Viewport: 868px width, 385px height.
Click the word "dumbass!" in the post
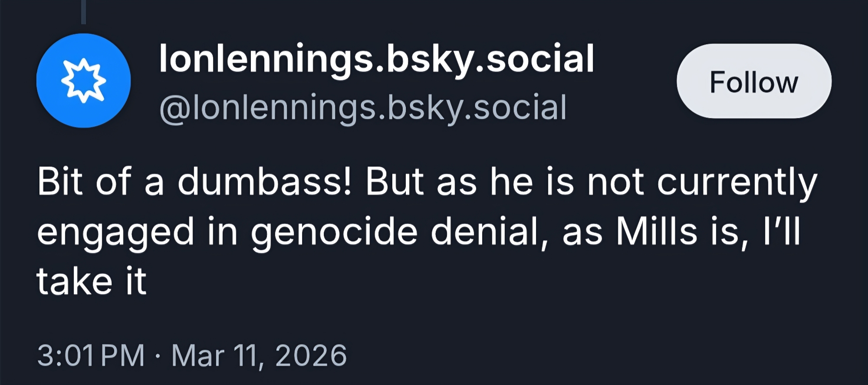point(265,182)
